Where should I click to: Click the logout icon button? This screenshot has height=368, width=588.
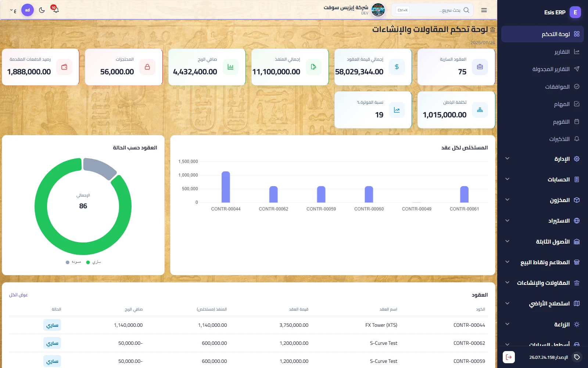tap(509, 357)
